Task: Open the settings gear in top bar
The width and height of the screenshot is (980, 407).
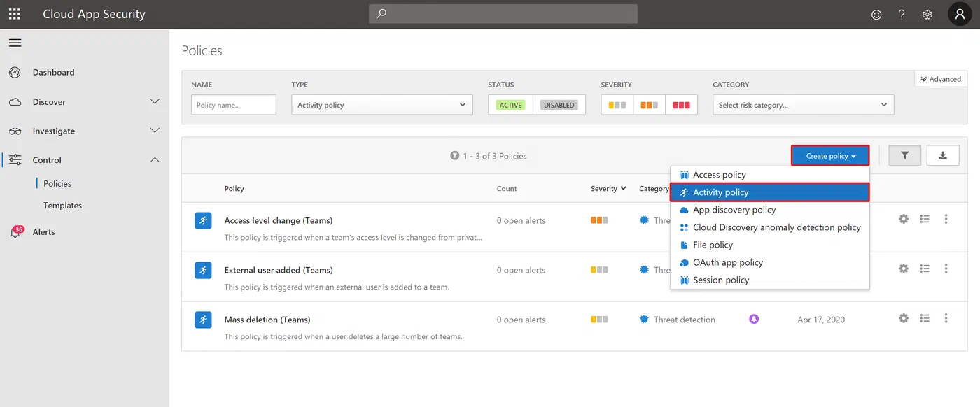Action: point(927,14)
